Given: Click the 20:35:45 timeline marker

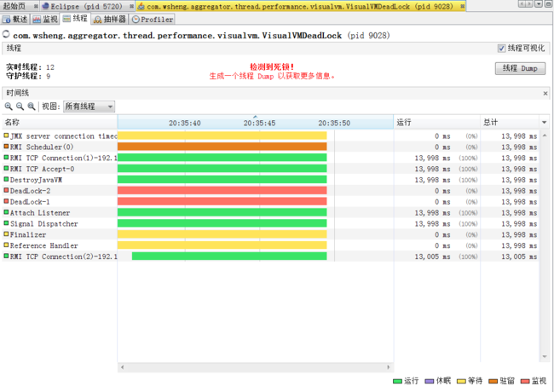Looking at the screenshot, I should pos(259,123).
